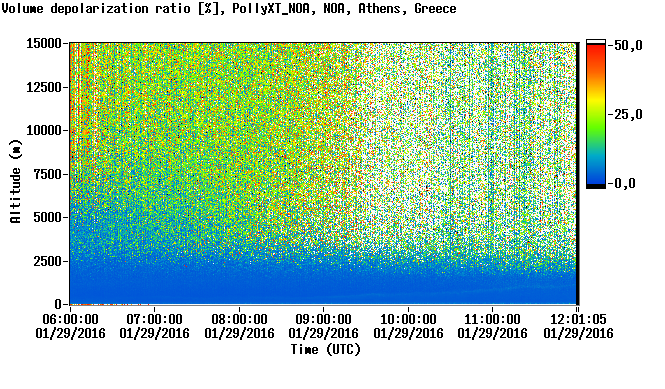Click the red top of the colorbar
The height and width of the screenshot is (389, 665).
pyautogui.click(x=596, y=53)
